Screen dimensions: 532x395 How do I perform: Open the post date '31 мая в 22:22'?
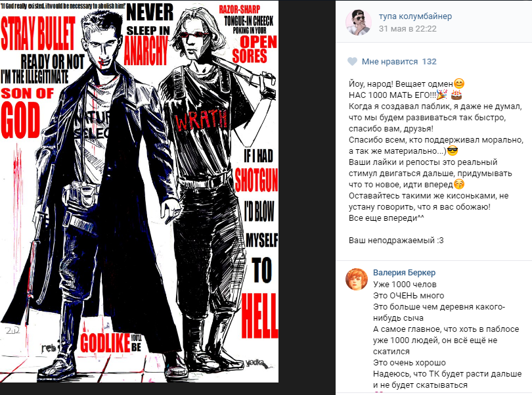point(407,28)
